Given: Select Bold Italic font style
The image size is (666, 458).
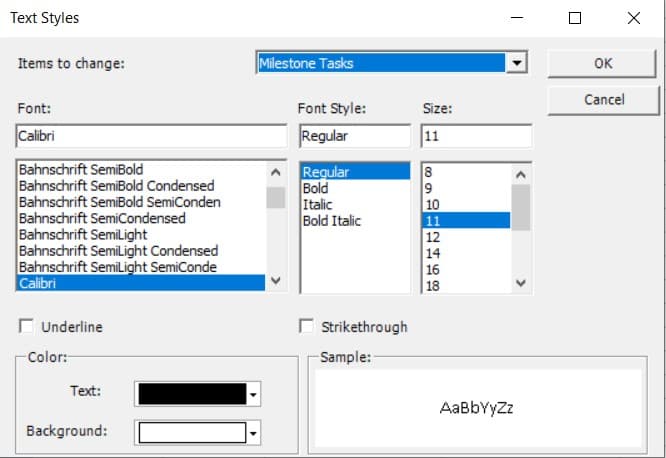Looking at the screenshot, I should click(x=331, y=221).
